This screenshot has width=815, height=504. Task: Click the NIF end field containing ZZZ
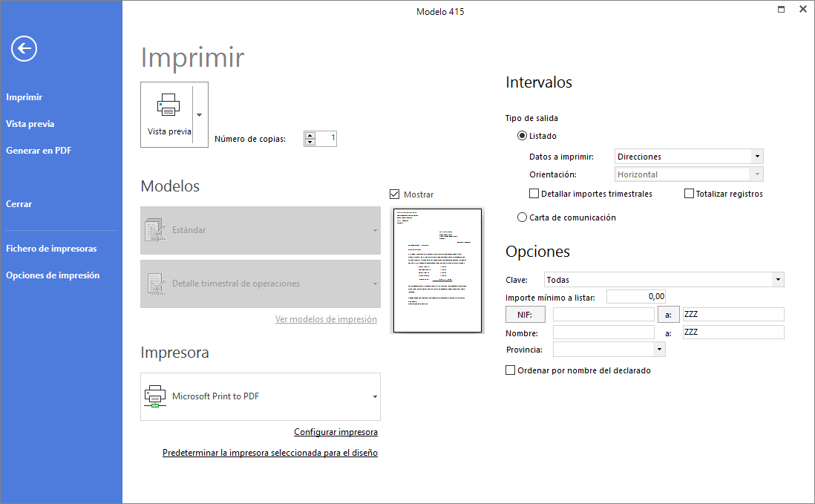[733, 315]
